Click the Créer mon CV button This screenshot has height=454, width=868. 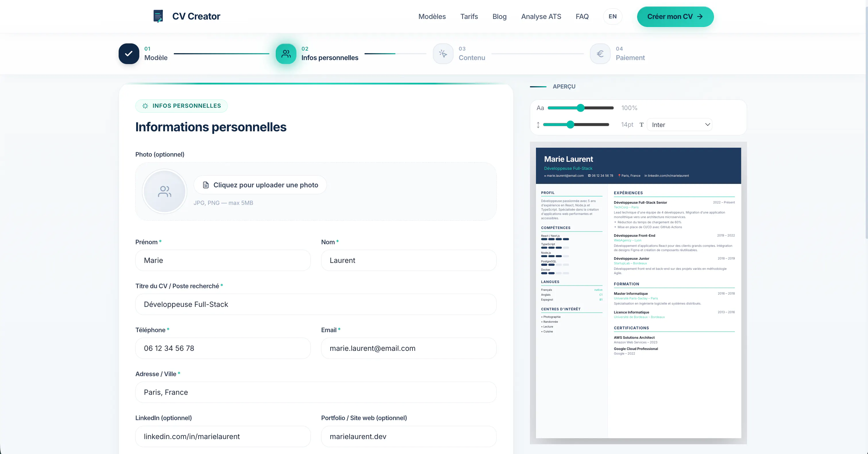coord(675,16)
